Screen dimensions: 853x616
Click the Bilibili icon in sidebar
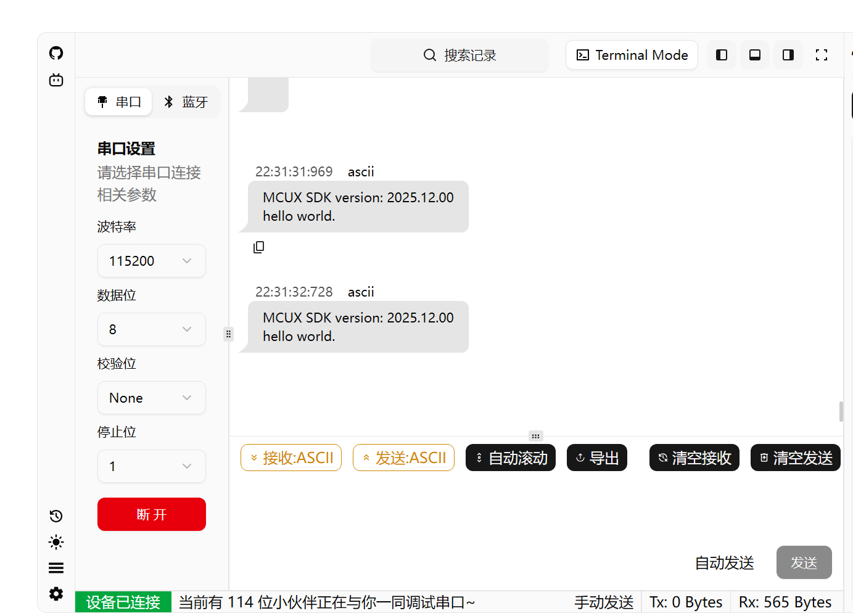click(56, 80)
